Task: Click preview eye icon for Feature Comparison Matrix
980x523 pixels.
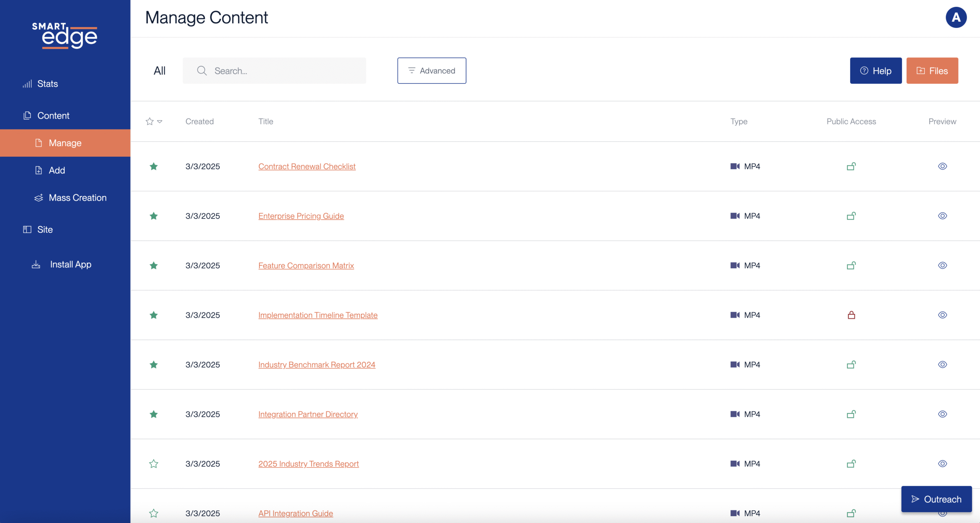Action: tap(942, 265)
